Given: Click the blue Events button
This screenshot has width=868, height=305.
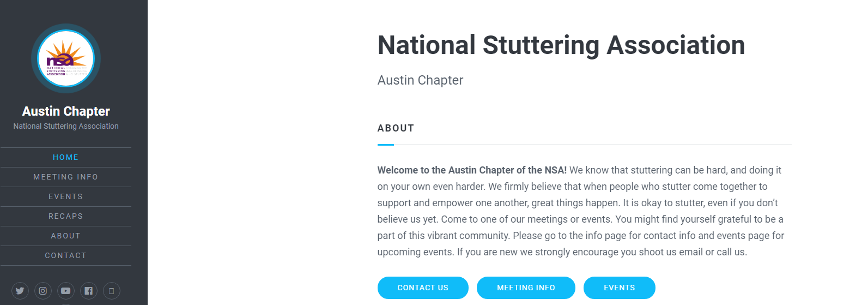Looking at the screenshot, I should coord(620,288).
